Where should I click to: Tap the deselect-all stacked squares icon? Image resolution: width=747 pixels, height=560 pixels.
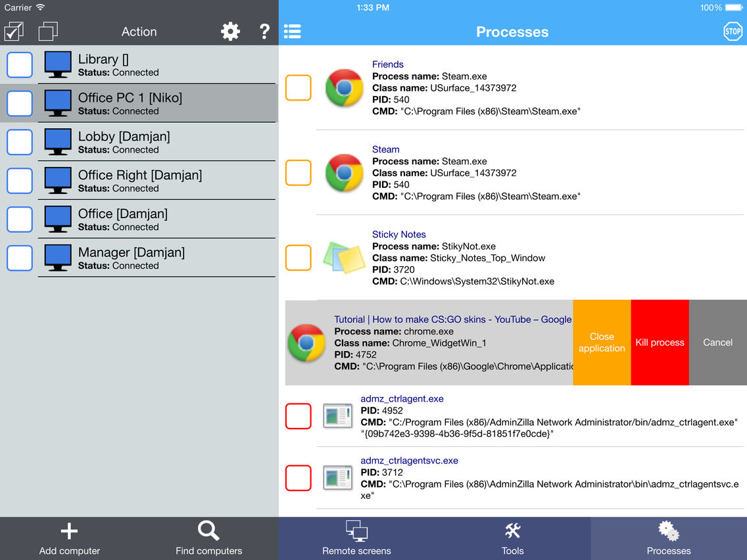point(48,32)
